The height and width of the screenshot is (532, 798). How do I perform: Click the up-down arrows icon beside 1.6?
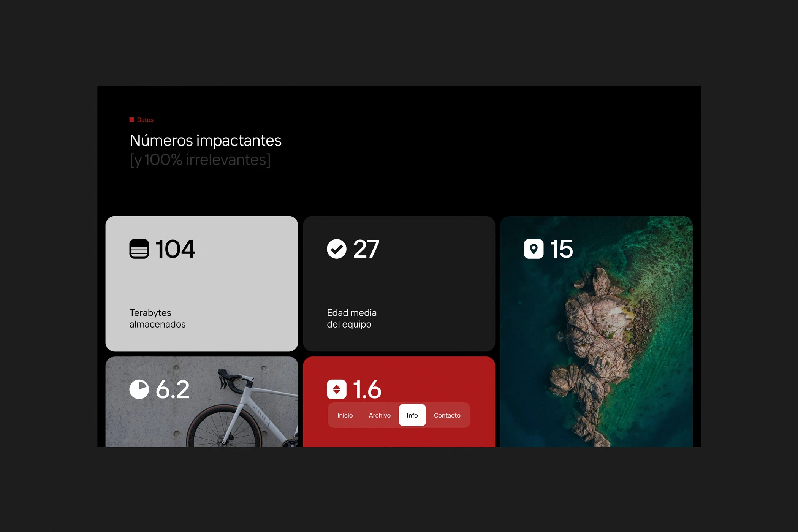coord(337,389)
